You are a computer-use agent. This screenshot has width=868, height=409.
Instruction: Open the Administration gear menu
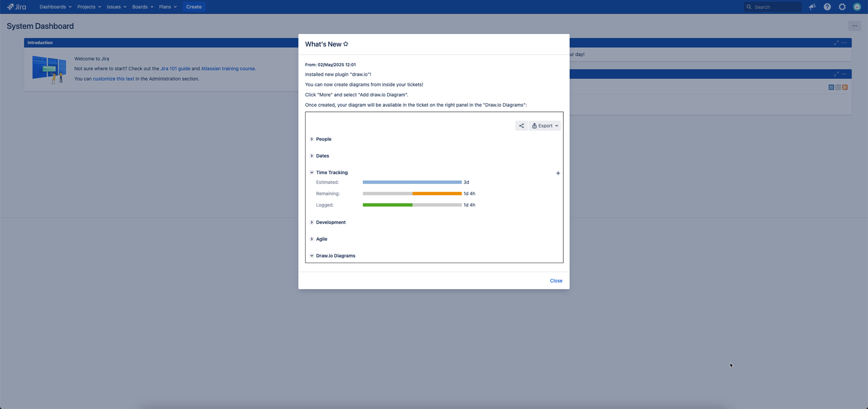[842, 7]
